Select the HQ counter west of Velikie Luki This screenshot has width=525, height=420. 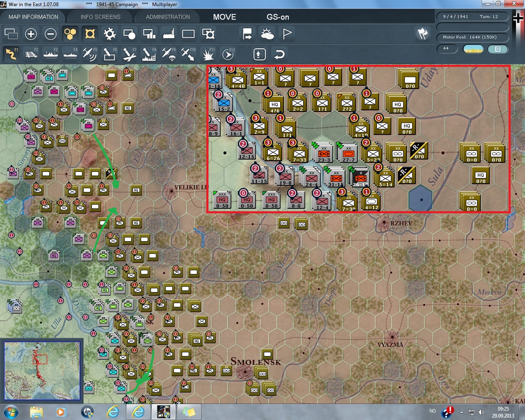[136, 190]
